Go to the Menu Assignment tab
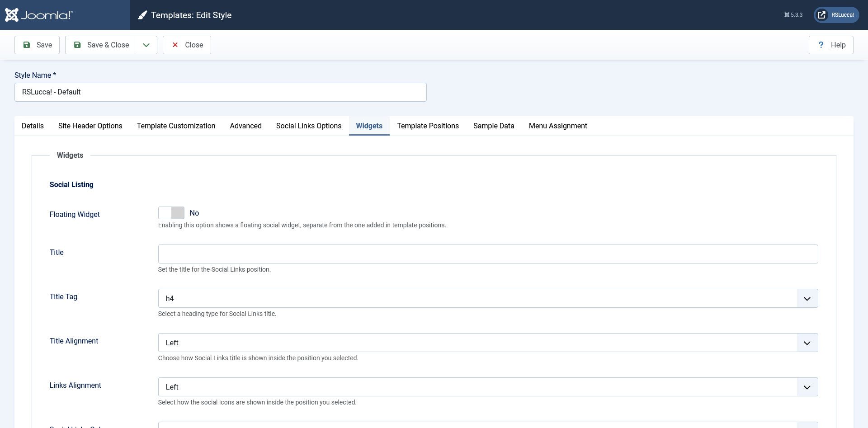Viewport: 868px width, 428px height. pyautogui.click(x=557, y=126)
